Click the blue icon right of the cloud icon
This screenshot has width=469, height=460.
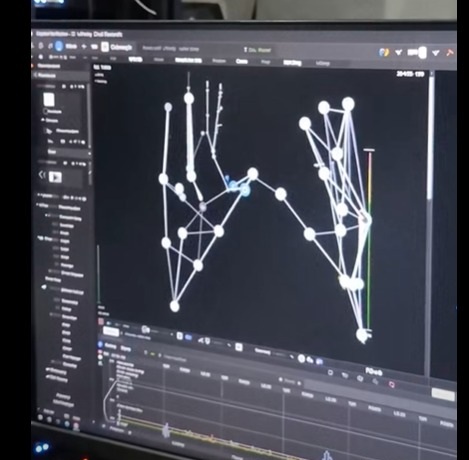point(319,361)
